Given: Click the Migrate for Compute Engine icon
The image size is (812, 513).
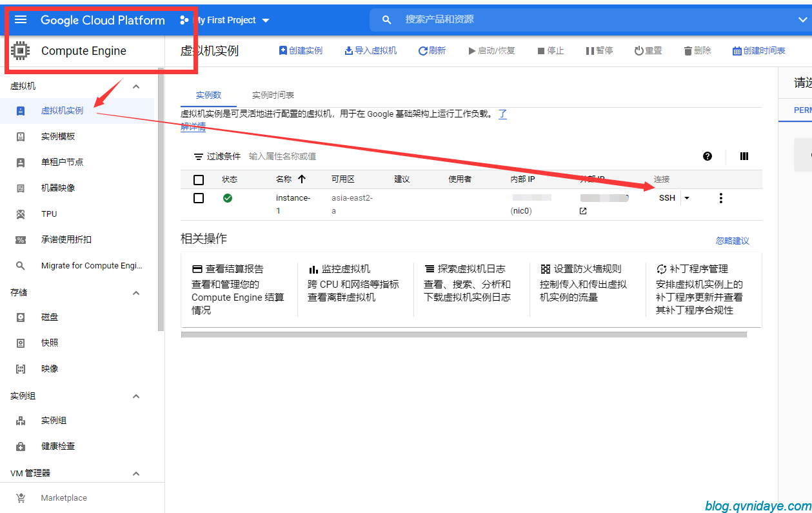Looking at the screenshot, I should tap(21, 265).
